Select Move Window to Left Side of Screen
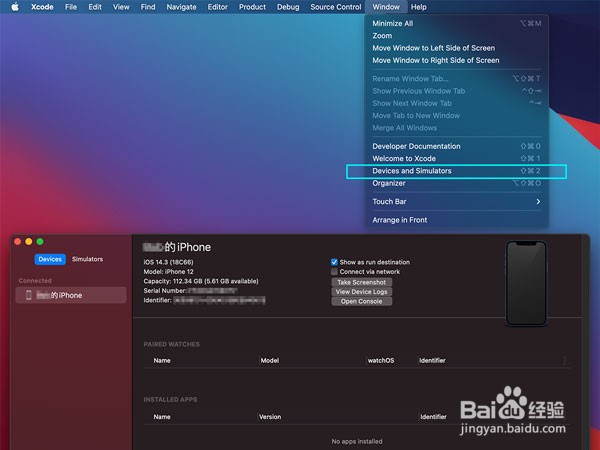Image resolution: width=600 pixels, height=450 pixels. coord(457,48)
